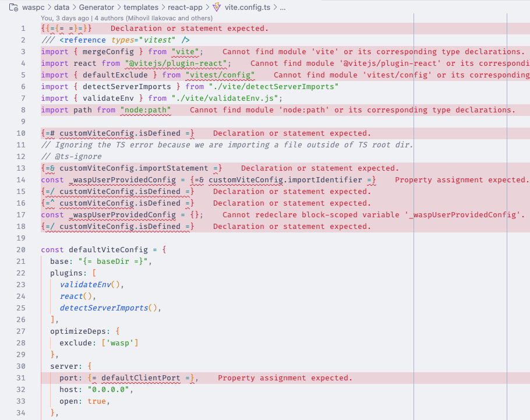Select line number 20 in the gutter
Viewport: 530px width, 420px height.
[21, 249]
